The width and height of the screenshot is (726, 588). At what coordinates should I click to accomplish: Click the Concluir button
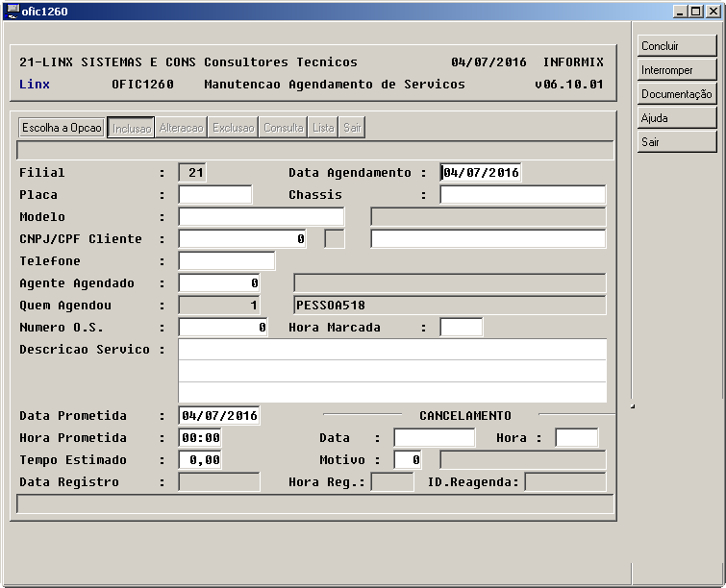[x=677, y=46]
